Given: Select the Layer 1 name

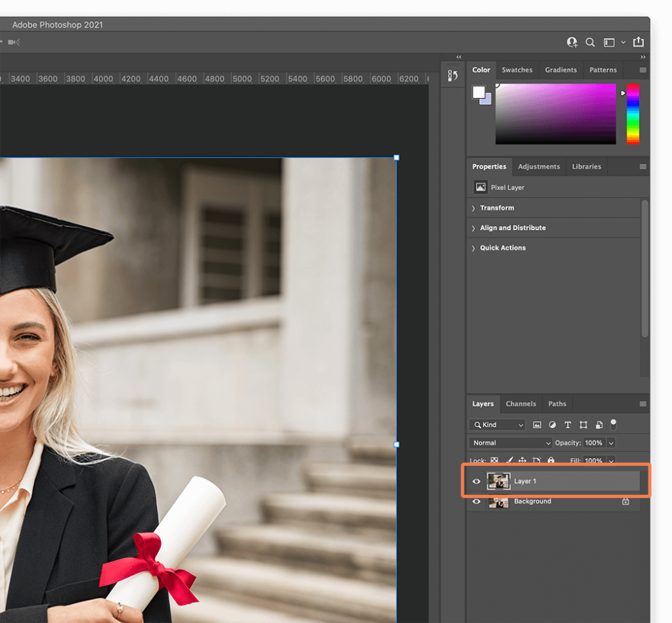Looking at the screenshot, I should 525,481.
